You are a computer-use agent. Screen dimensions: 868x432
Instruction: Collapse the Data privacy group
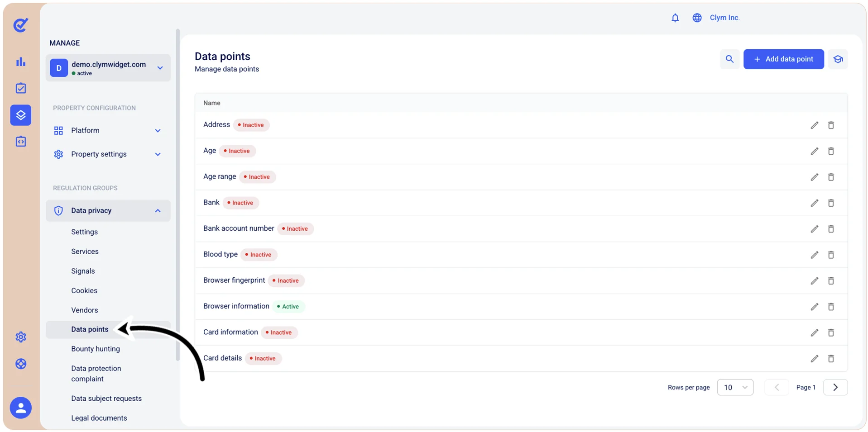tap(108, 210)
